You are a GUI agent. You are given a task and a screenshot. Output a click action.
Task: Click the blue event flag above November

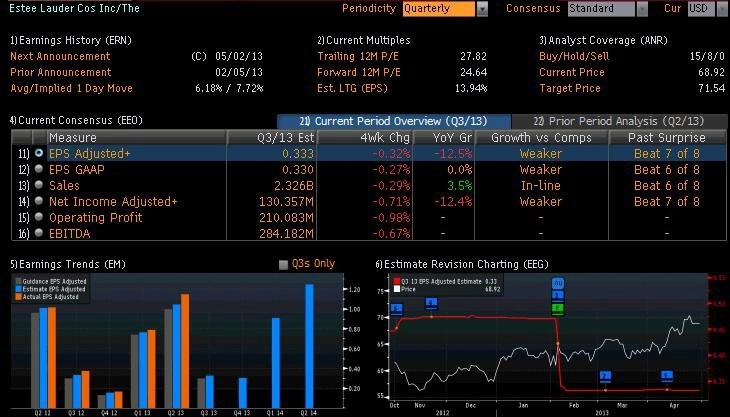[432, 303]
